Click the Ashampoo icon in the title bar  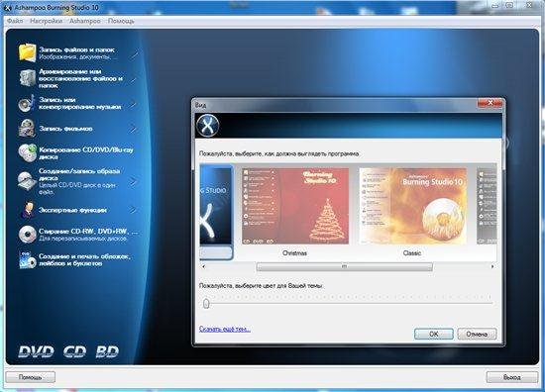click(8, 7)
